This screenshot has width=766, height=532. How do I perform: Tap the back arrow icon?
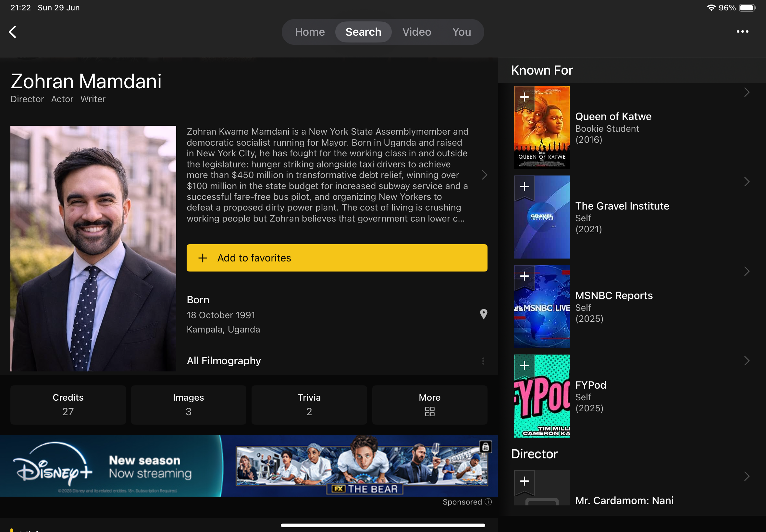pyautogui.click(x=13, y=32)
